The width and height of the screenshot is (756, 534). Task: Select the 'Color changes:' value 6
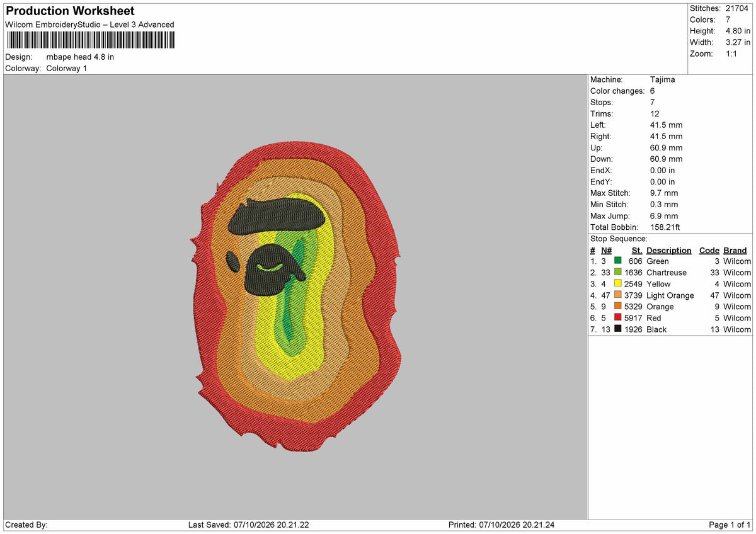(653, 91)
